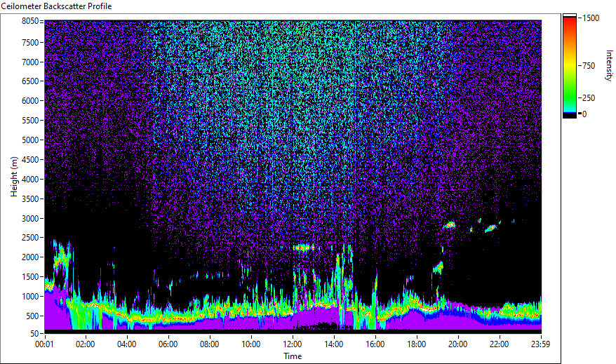Click the Height (m) axis label

(14, 177)
